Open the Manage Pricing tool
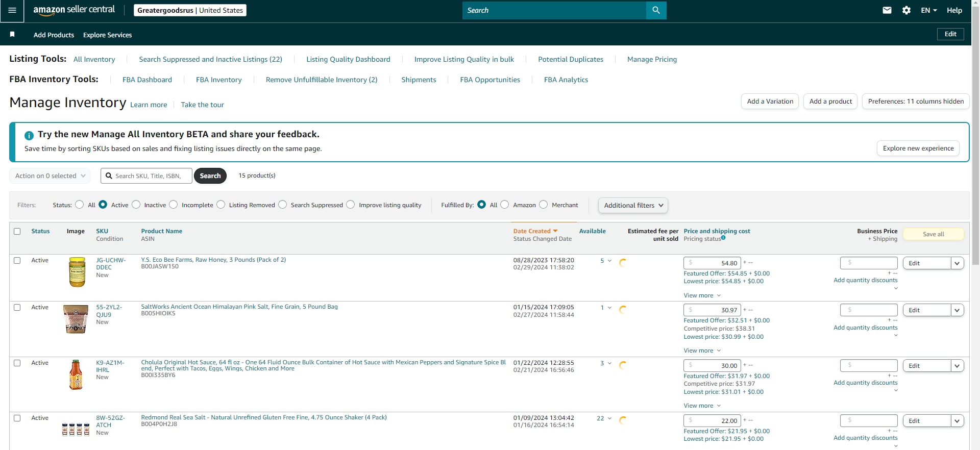980x450 pixels. [x=652, y=59]
